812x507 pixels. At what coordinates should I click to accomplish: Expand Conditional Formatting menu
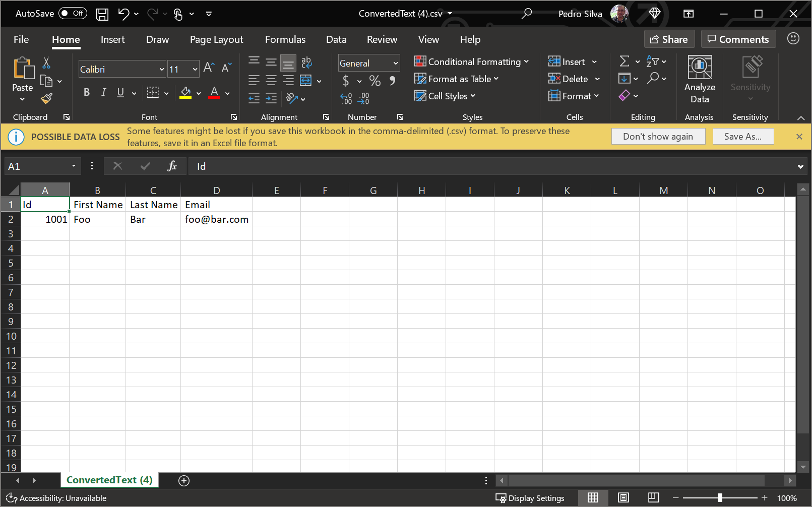pyautogui.click(x=471, y=62)
